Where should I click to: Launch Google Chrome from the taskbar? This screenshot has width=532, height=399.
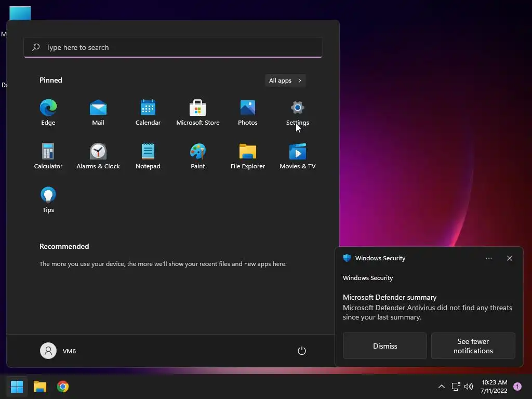coord(63,387)
